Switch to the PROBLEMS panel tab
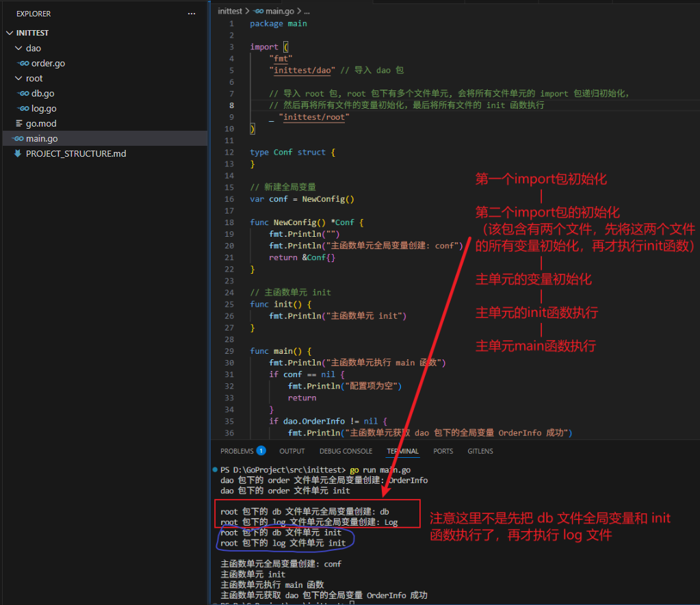700x605 pixels. (x=237, y=451)
